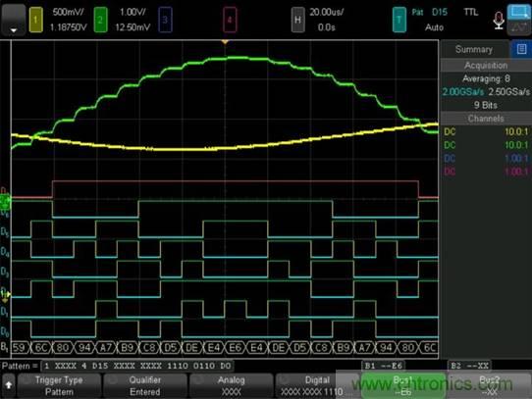This screenshot has height=399, width=532.
Task: Switch to the Summary tab
Action: [x=474, y=49]
